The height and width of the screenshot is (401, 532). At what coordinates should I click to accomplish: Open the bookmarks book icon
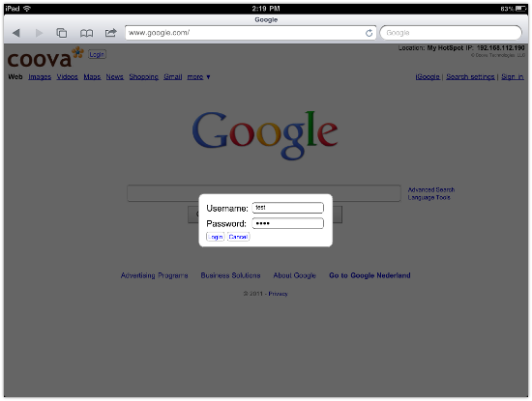pos(86,33)
